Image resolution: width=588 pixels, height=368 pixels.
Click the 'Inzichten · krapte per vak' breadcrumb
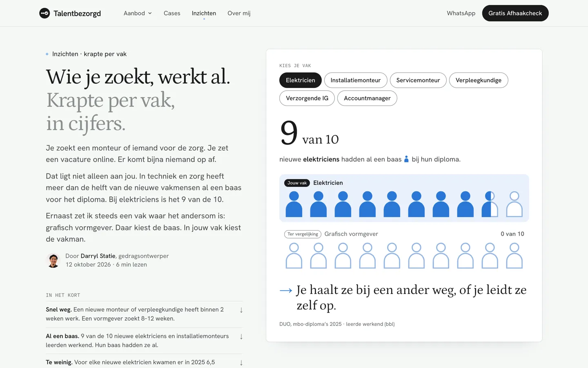89,54
